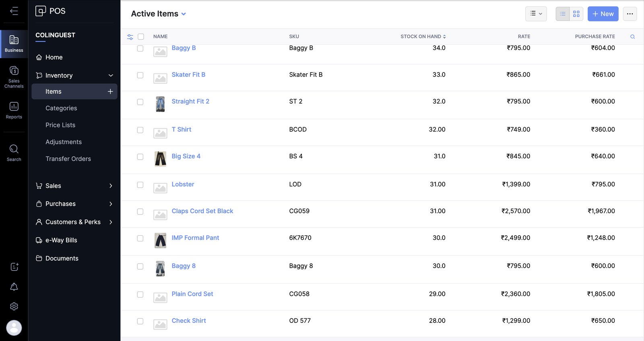Open the settings gear icon
Viewport: 644px width, 341px height.
pyautogui.click(x=14, y=306)
